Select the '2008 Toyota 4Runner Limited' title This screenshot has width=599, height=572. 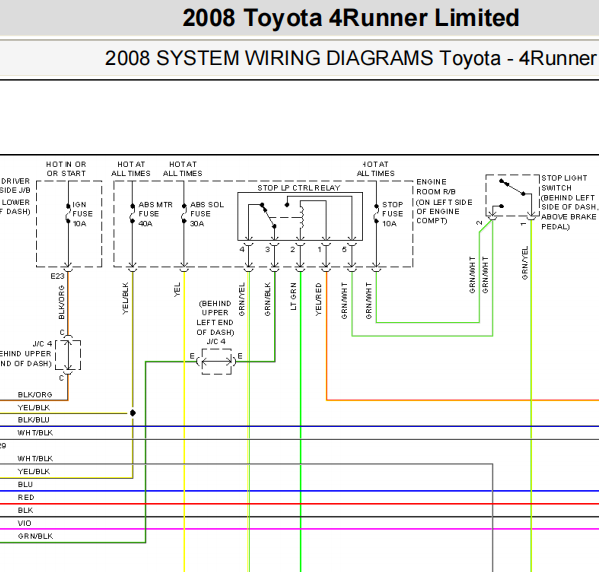click(351, 18)
